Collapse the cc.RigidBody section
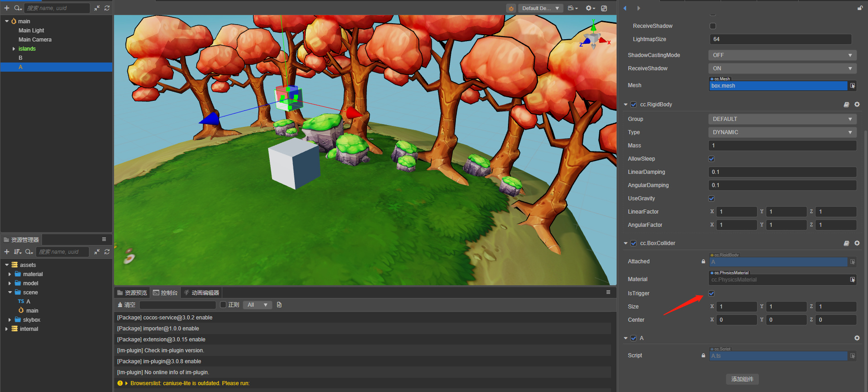Image resolution: width=868 pixels, height=392 pixels. [626, 105]
